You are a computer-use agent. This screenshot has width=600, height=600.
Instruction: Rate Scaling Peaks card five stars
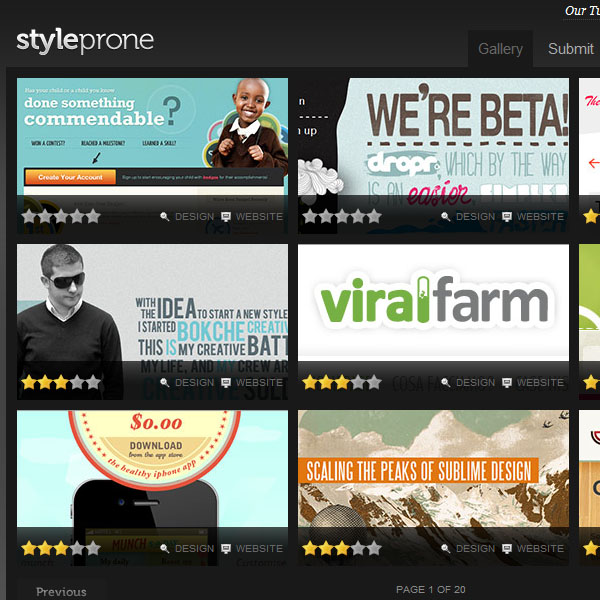point(374,548)
